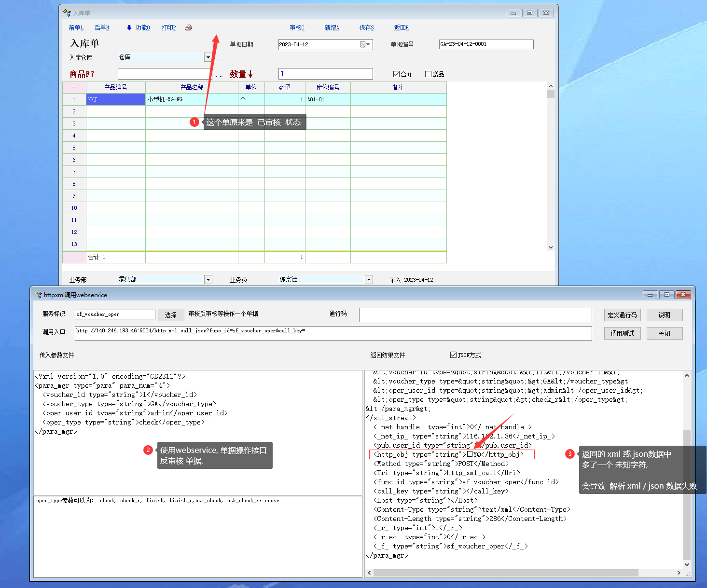Click the 入库单 window title icon
This screenshot has width=707, height=588.
[x=67, y=13]
